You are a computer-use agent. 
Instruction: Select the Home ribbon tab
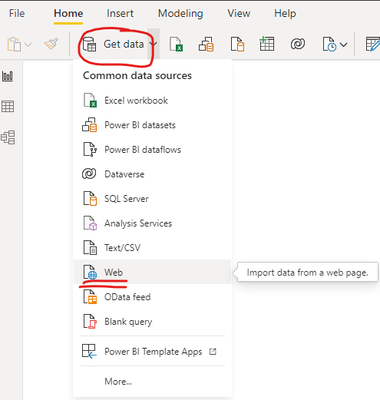(x=68, y=13)
